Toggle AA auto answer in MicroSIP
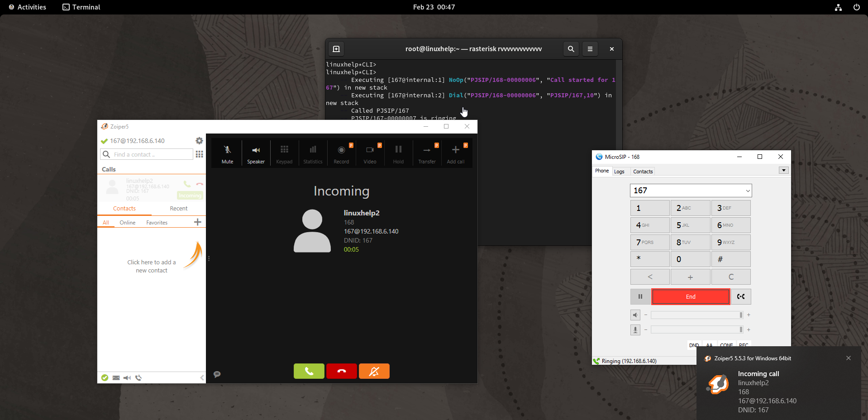The image size is (868, 420). pyautogui.click(x=709, y=345)
